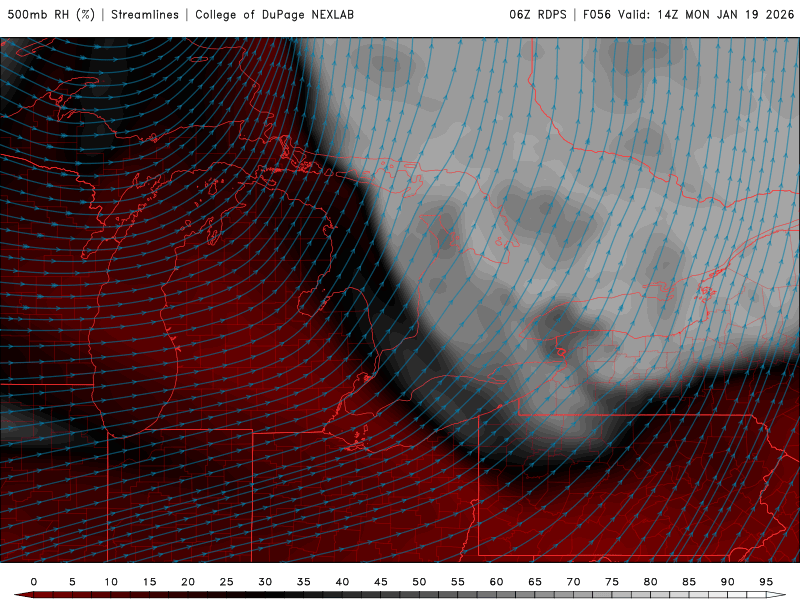
Task: Click the '60' value on the color scale
Action: click(x=496, y=582)
